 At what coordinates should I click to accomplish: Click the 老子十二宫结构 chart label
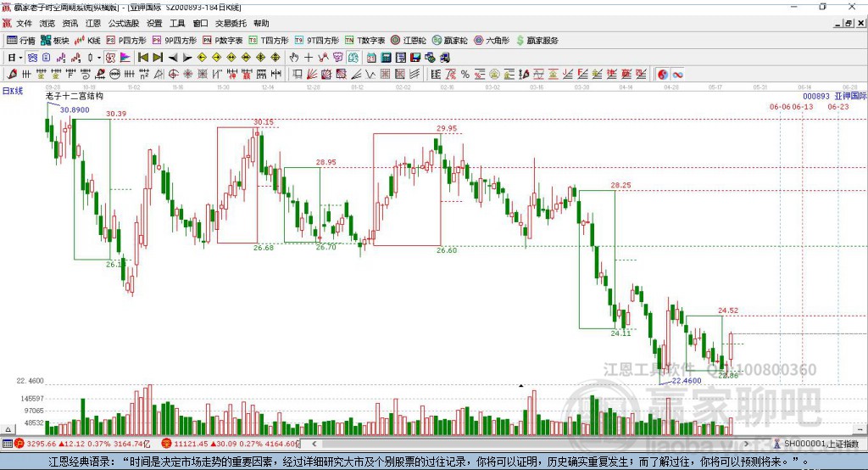(x=75, y=96)
